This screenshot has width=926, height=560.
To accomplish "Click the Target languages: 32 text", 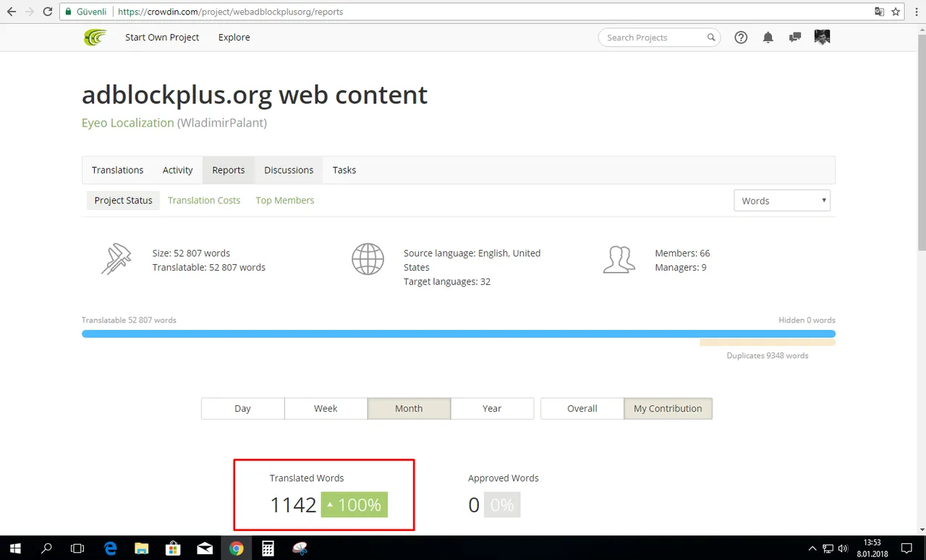I will [x=447, y=281].
